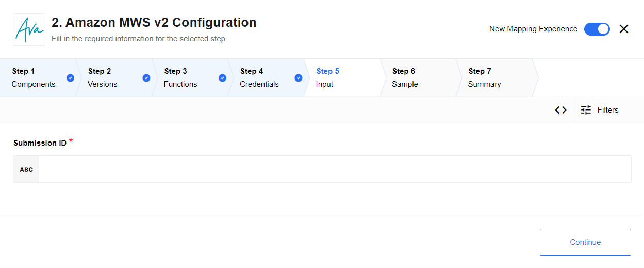Click the ABC type badge
Image resolution: width=644 pixels, height=268 pixels.
[x=26, y=169]
